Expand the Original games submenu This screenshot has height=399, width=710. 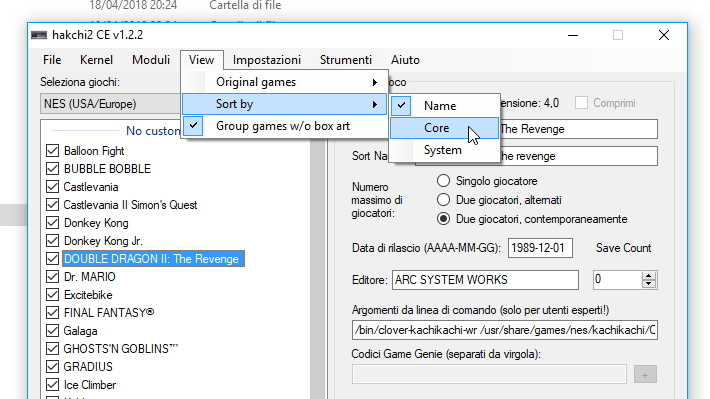click(x=284, y=82)
